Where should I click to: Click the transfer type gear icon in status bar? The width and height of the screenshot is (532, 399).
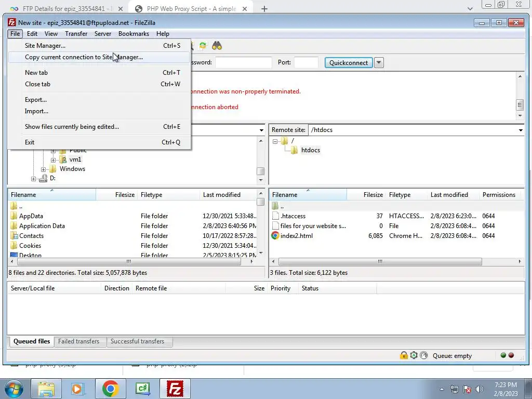coord(414,355)
